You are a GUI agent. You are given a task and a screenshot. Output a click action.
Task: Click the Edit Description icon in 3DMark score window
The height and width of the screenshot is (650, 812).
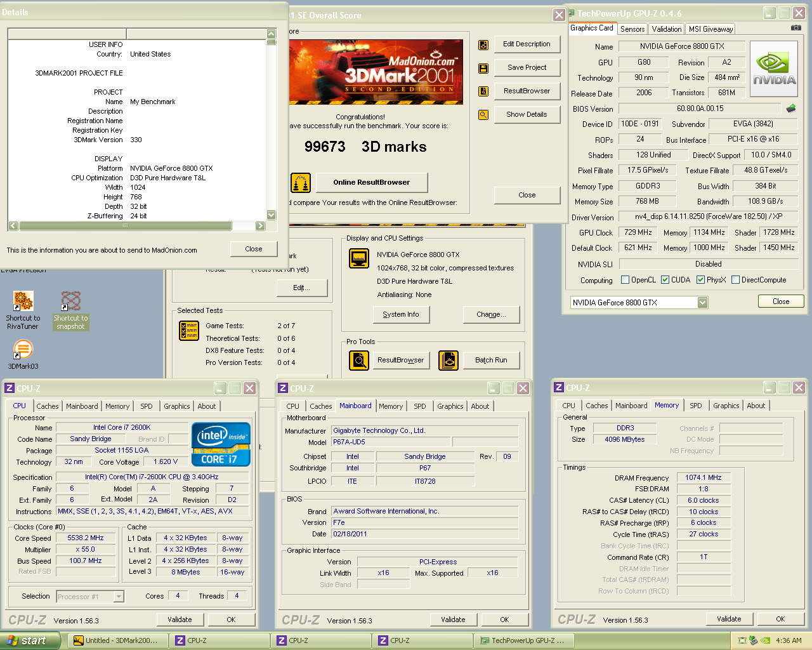click(x=483, y=45)
